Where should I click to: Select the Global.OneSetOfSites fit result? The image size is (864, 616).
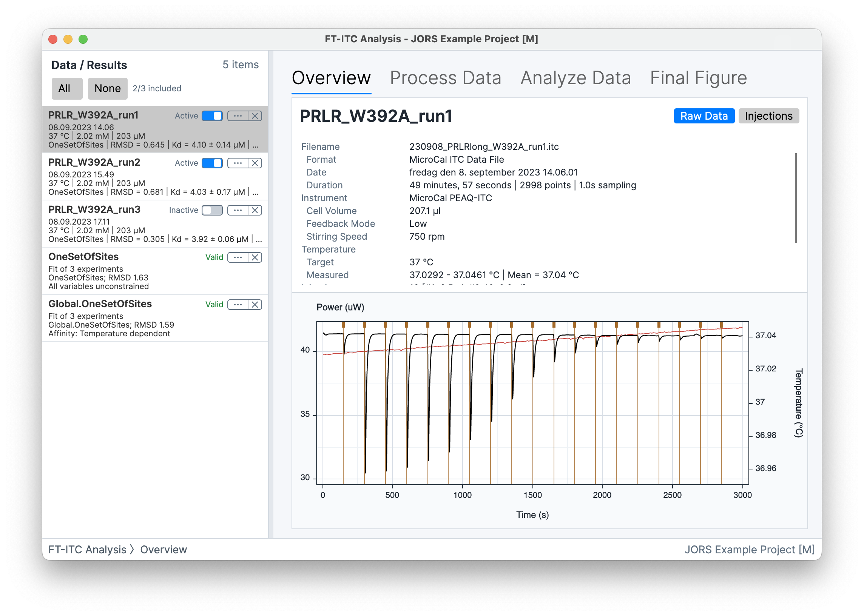click(155, 318)
